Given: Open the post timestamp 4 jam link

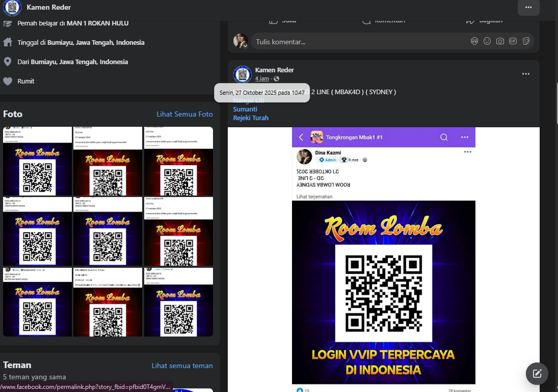Looking at the screenshot, I should 262,78.
